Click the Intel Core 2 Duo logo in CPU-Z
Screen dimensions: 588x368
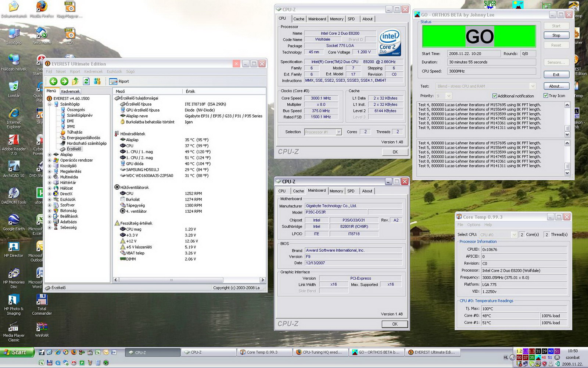point(390,43)
